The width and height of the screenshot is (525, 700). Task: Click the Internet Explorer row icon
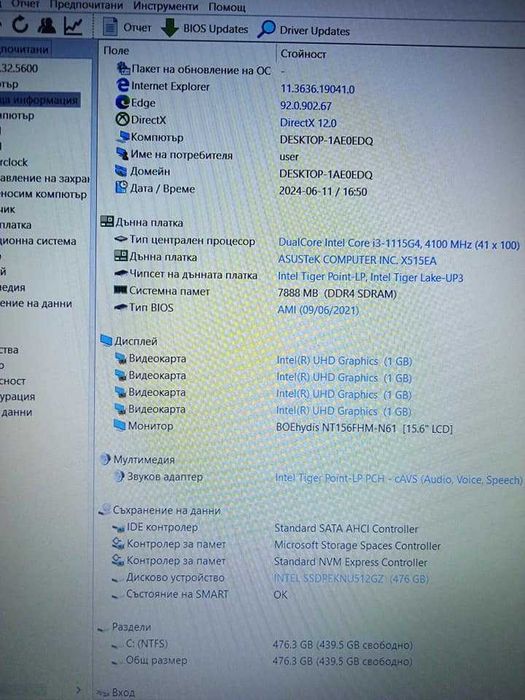pyautogui.click(x=122, y=85)
